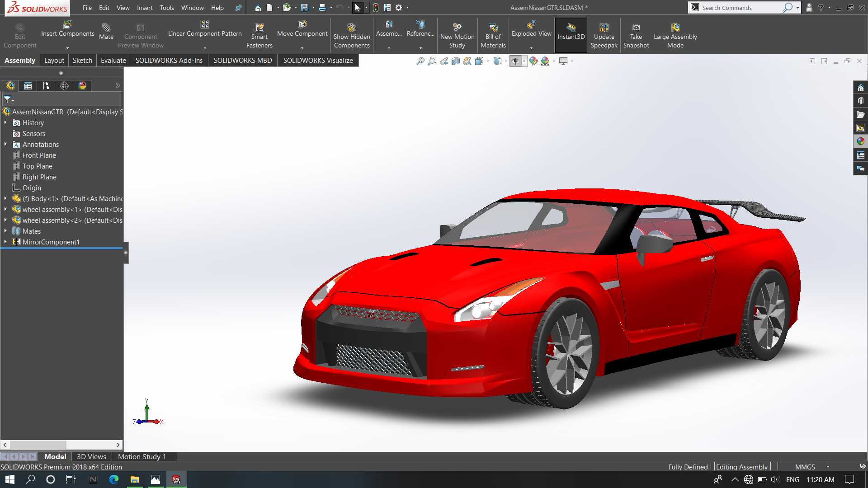
Task: Open the DimXpertManager tab
Action: [x=64, y=86]
